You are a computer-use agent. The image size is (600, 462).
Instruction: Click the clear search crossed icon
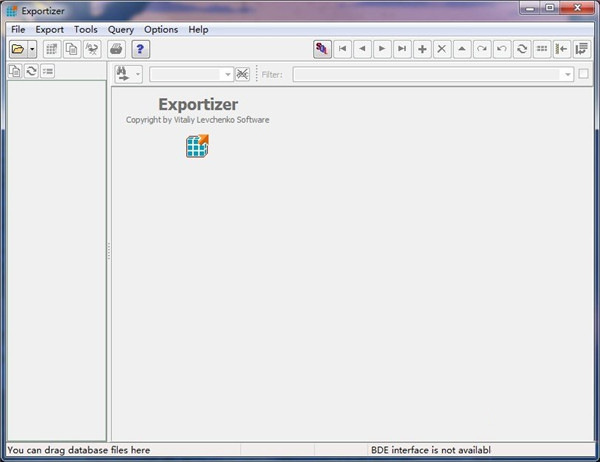[242, 74]
